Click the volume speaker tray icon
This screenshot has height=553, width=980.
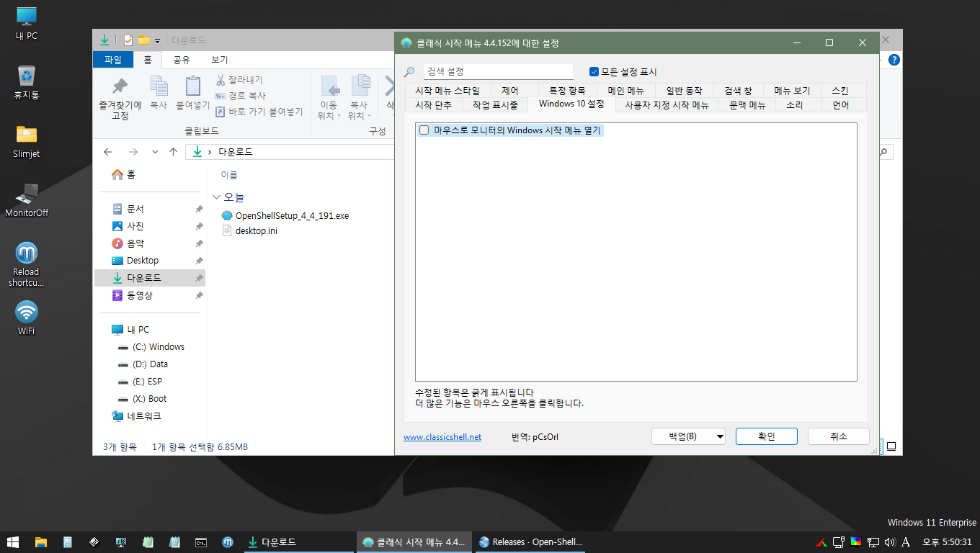point(889,542)
